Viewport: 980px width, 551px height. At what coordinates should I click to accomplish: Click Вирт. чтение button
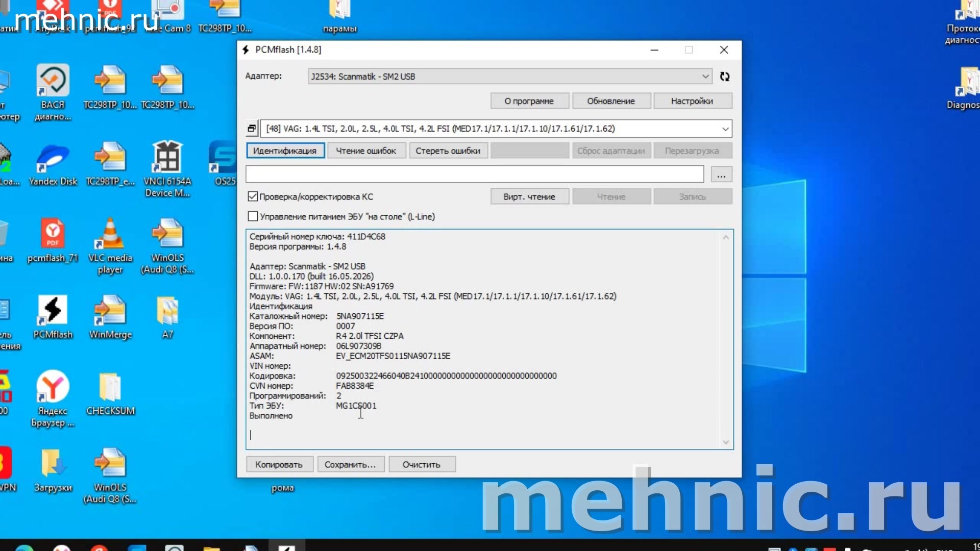coord(529,196)
